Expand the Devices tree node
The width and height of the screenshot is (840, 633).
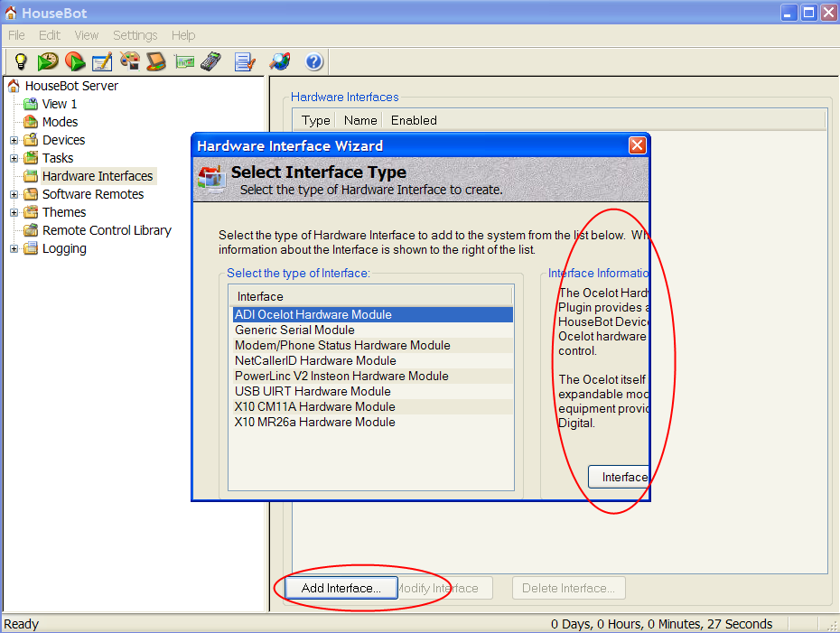coord(14,140)
